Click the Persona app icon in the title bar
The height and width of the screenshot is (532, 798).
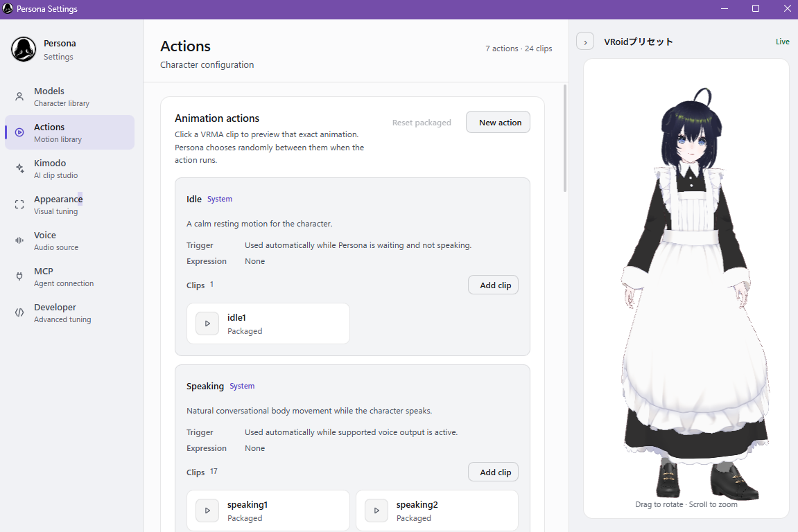pyautogui.click(x=8, y=8)
